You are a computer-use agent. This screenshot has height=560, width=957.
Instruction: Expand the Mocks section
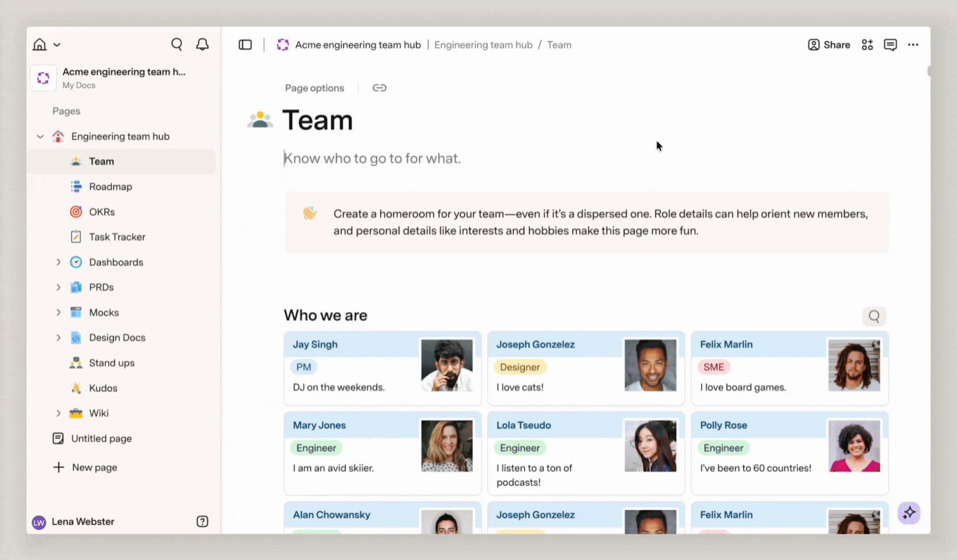point(58,313)
